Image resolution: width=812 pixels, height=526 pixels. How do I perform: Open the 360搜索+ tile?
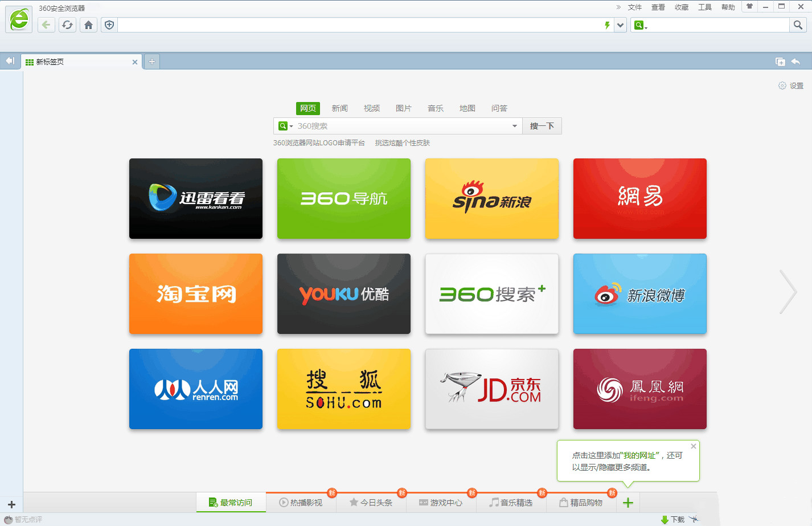492,293
